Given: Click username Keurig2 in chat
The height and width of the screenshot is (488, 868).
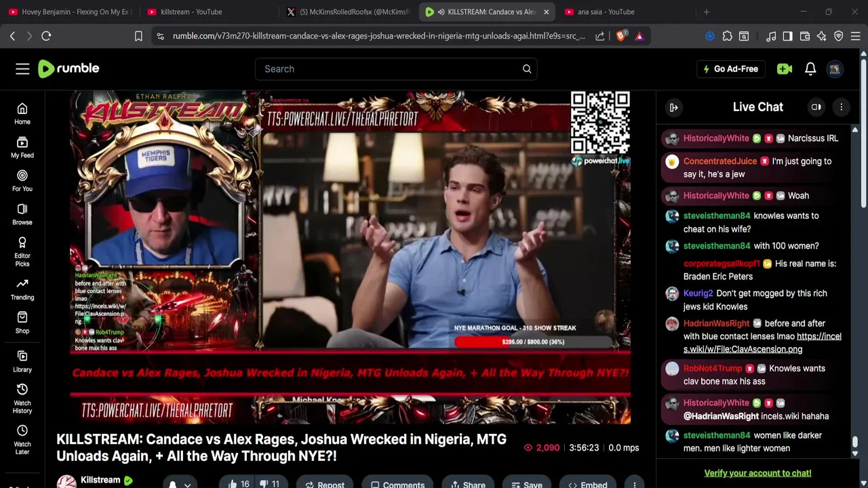Looking at the screenshot, I should [x=698, y=293].
